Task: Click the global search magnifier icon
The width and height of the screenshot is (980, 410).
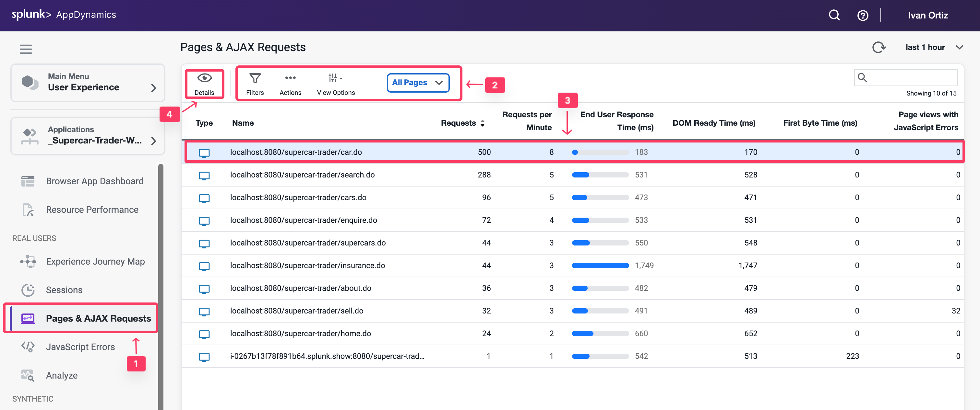Action: [834, 15]
